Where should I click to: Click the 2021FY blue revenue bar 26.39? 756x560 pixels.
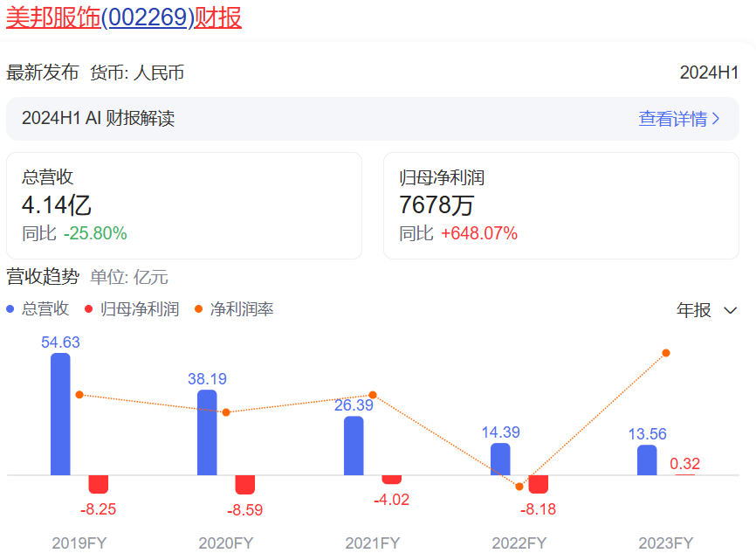(x=354, y=446)
